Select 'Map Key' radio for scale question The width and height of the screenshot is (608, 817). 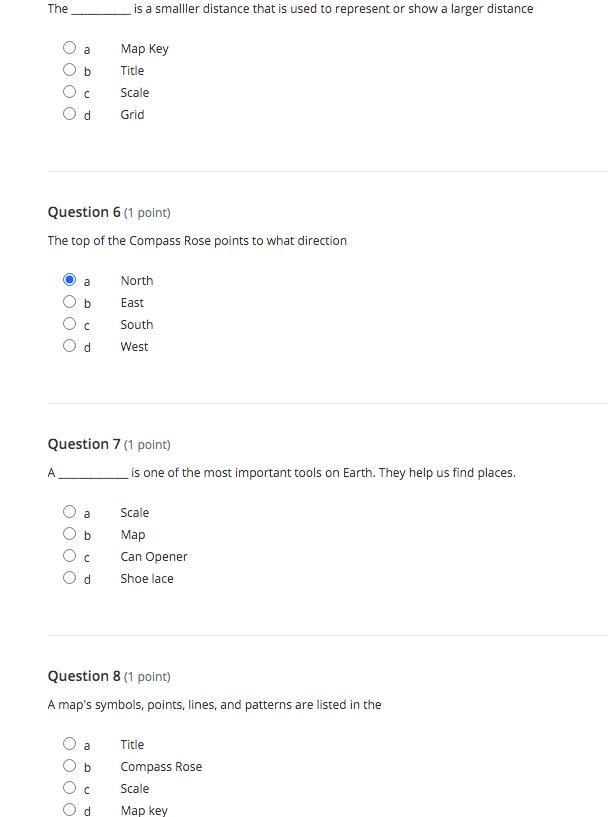(70, 48)
